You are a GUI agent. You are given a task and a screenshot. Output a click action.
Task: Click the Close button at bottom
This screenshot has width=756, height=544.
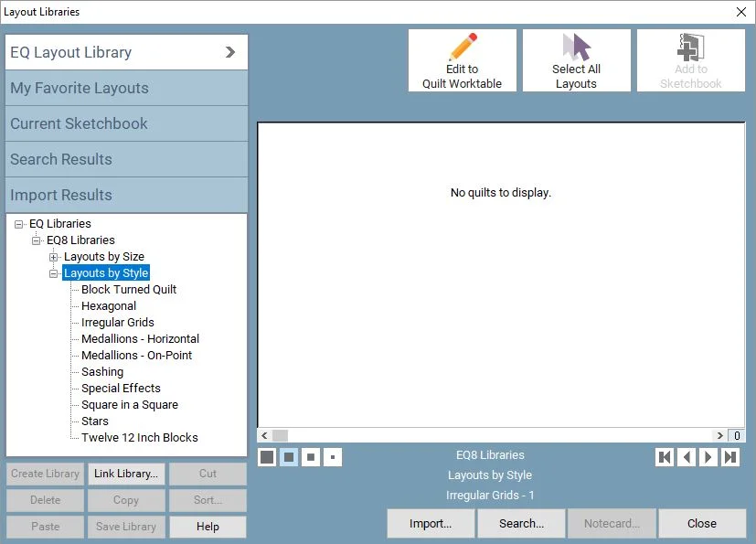[702, 523]
